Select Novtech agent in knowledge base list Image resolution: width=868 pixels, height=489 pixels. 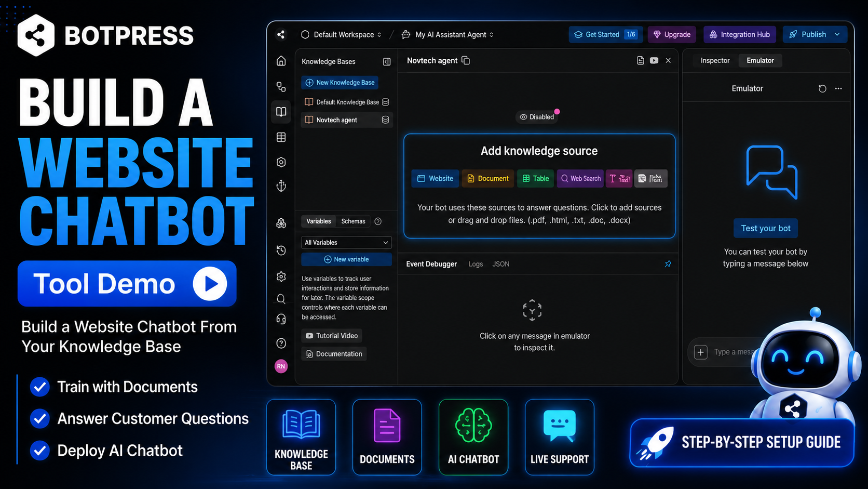pos(346,120)
